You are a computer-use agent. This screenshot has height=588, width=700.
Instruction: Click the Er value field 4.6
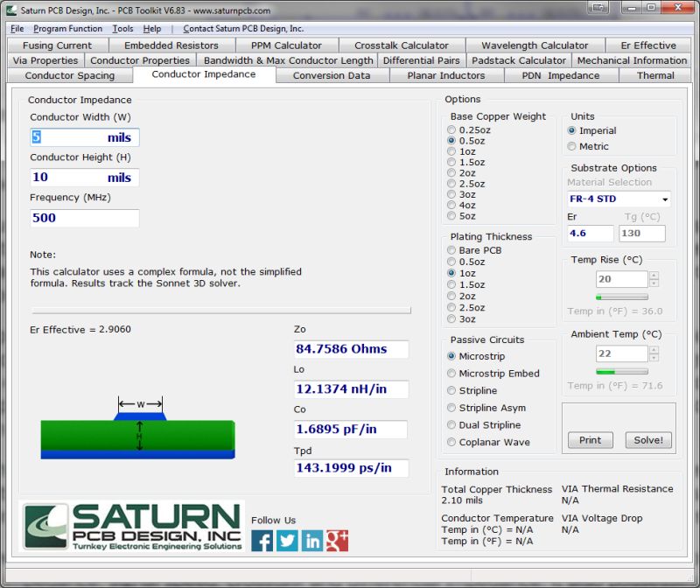pos(590,233)
